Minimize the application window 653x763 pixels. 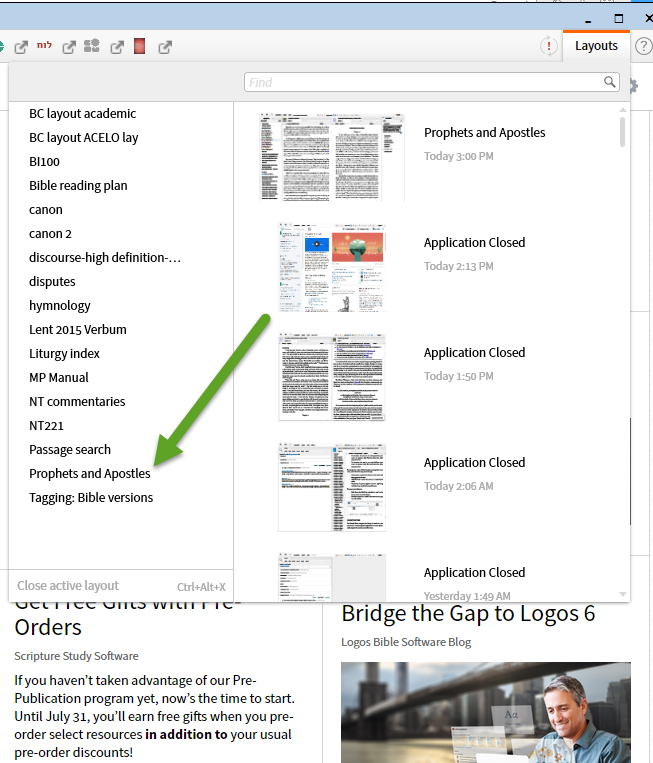[x=588, y=19]
